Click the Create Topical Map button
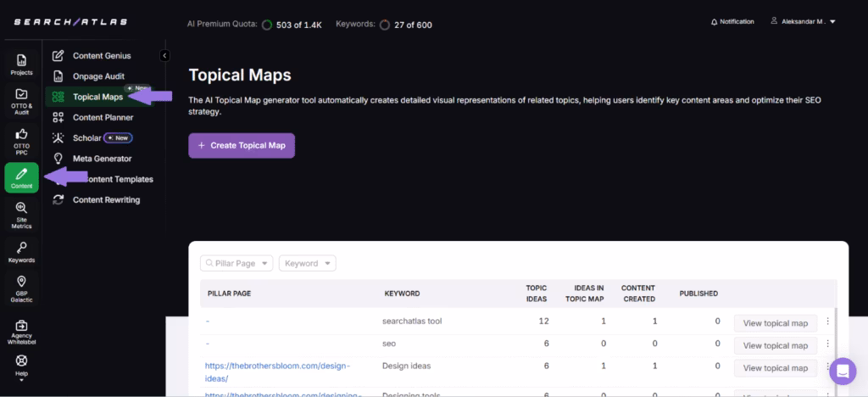Image resolution: width=868 pixels, height=397 pixels. click(242, 145)
